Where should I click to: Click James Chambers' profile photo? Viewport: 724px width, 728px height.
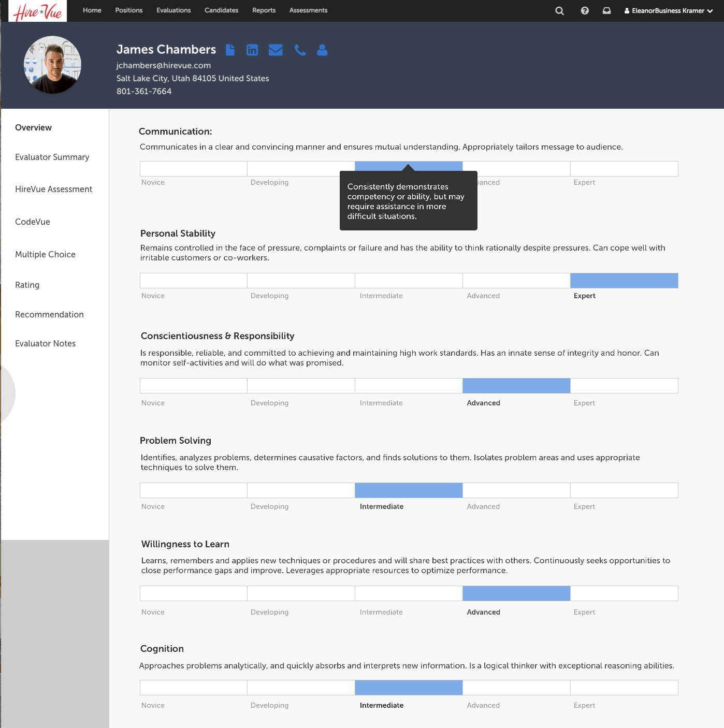coord(52,65)
